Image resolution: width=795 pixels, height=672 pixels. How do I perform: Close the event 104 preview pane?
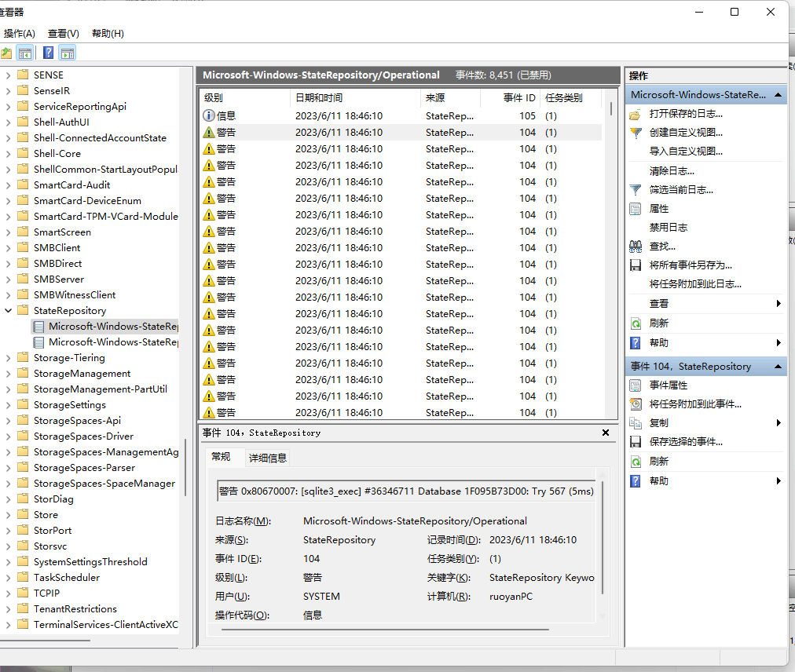click(x=606, y=433)
